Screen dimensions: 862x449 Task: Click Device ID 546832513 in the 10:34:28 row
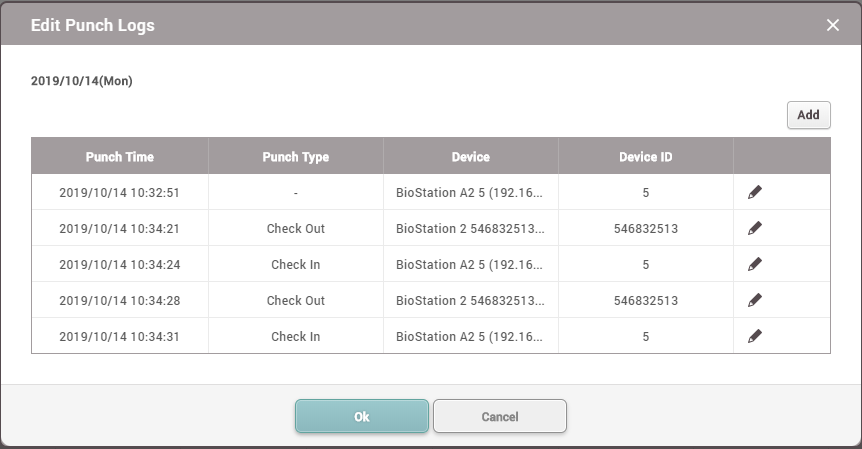pos(645,300)
